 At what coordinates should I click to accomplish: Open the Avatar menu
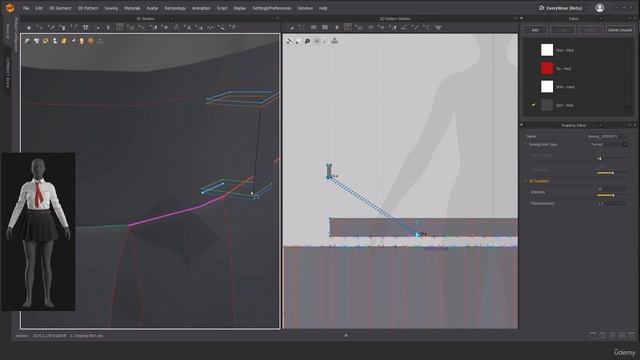coord(152,8)
